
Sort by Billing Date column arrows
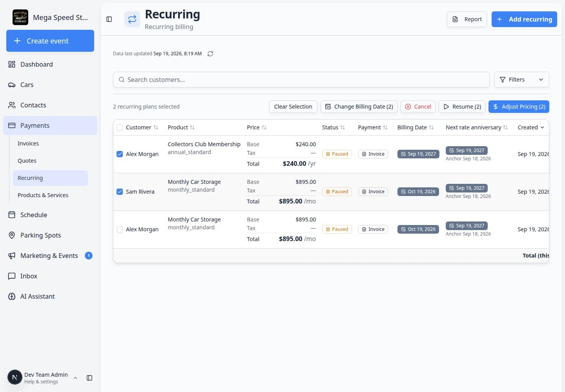(x=431, y=127)
